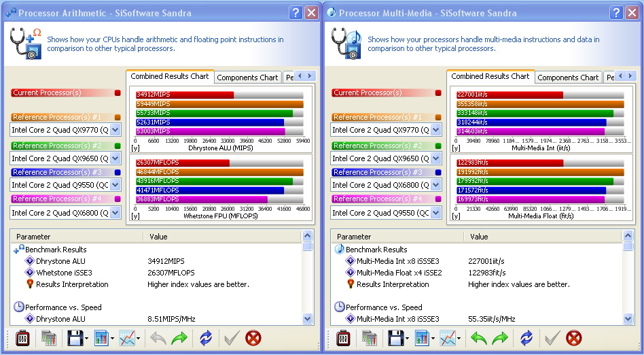Click the green Forward arrow in Multi-Media window

tap(500, 339)
